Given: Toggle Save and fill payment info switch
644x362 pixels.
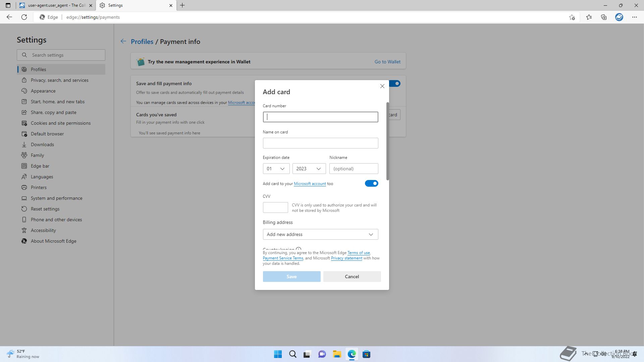Looking at the screenshot, I should pyautogui.click(x=395, y=83).
